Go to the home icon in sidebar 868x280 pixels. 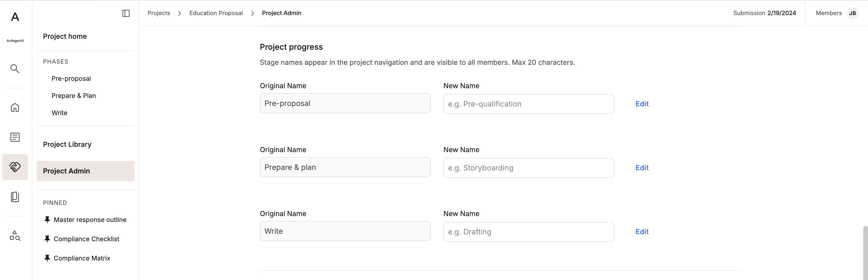pos(15,108)
